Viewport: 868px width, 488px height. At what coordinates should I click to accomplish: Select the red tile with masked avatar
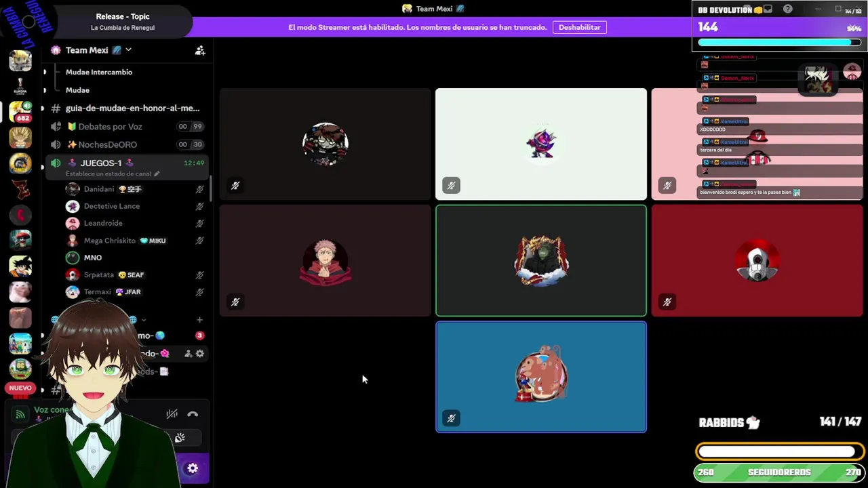click(x=757, y=260)
